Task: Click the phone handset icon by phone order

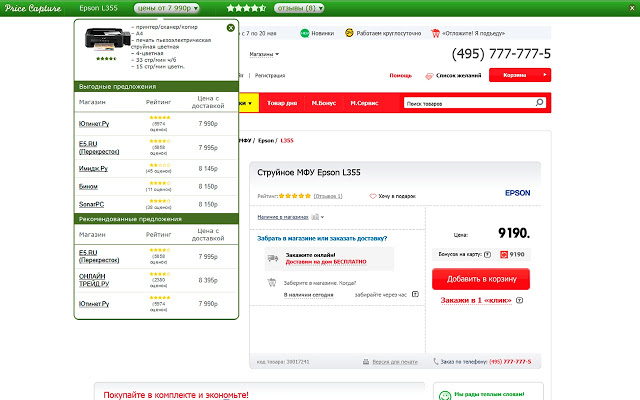Action: point(436,361)
